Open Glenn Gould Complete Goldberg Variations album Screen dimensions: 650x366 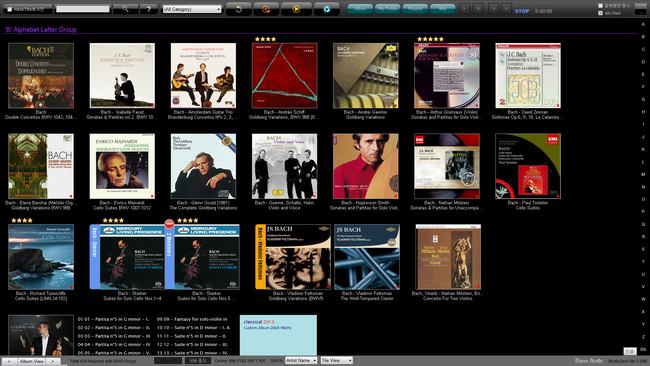click(x=203, y=166)
